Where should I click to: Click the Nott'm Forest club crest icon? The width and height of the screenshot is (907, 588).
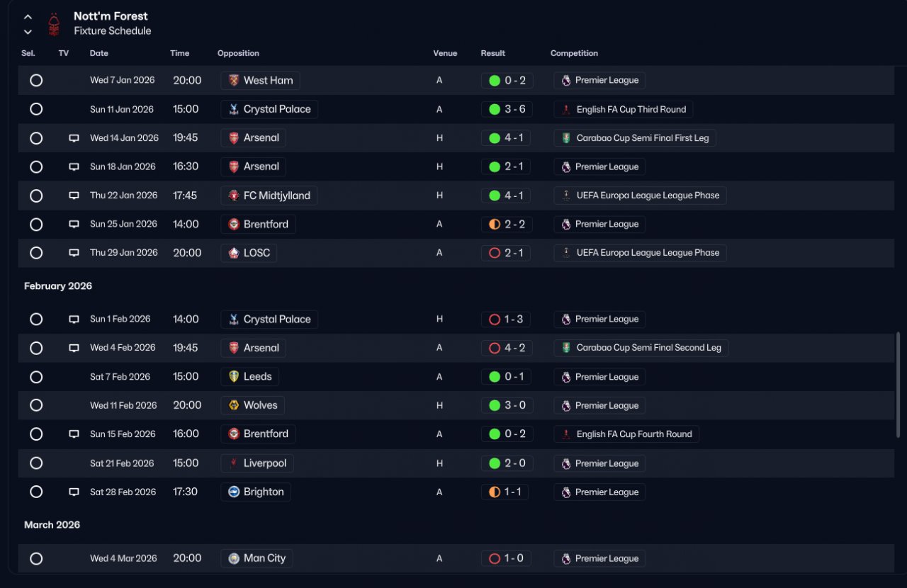(x=54, y=24)
